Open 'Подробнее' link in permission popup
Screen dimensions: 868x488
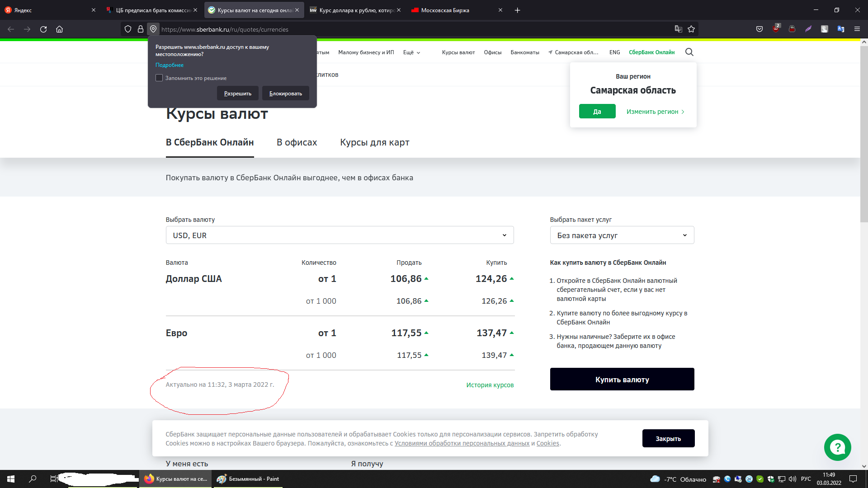coord(170,65)
